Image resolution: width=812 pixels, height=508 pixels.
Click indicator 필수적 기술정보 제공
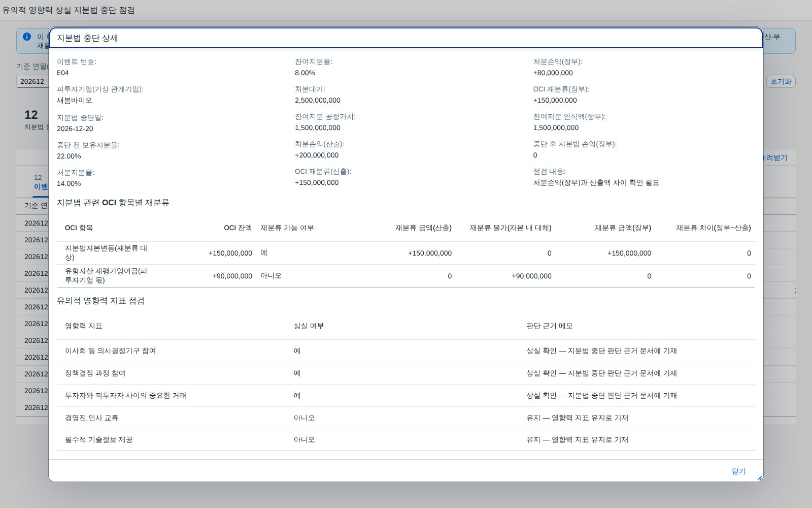(x=98, y=439)
